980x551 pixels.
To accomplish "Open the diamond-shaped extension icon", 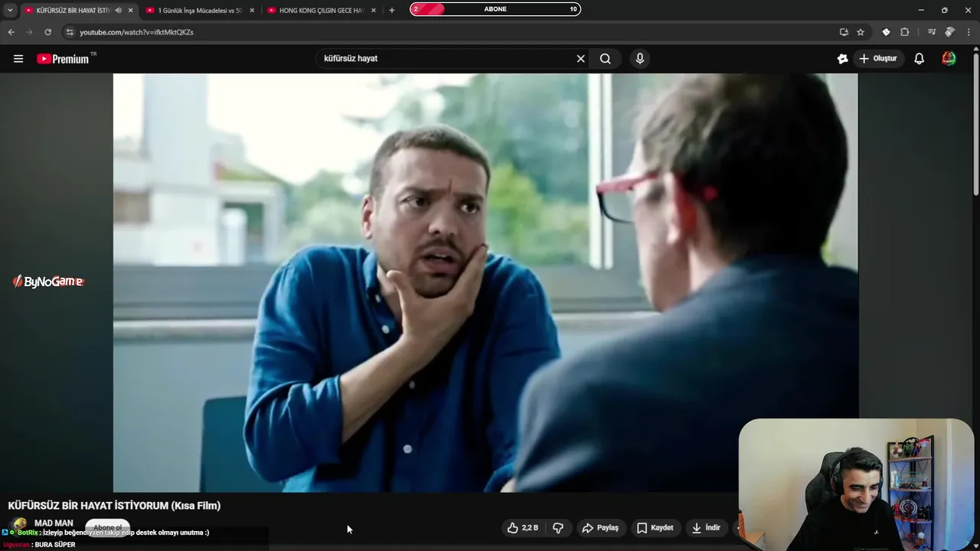I will (x=886, y=32).
